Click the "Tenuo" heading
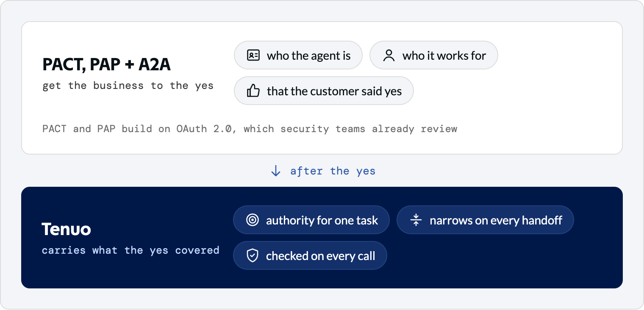The image size is (644, 310). coord(66,230)
